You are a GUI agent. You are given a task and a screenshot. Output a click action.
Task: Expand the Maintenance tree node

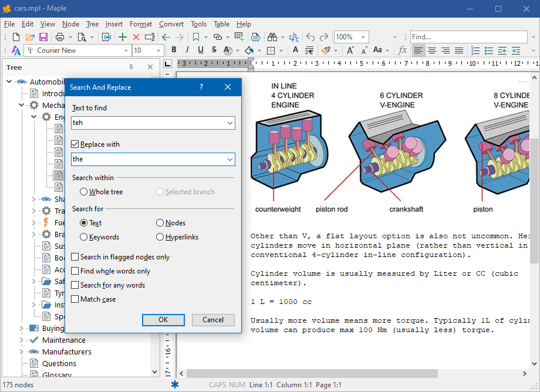pos(21,340)
